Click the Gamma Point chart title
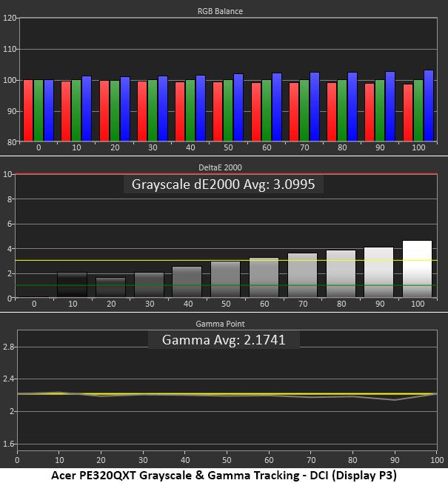448x483 pixels. coord(220,324)
